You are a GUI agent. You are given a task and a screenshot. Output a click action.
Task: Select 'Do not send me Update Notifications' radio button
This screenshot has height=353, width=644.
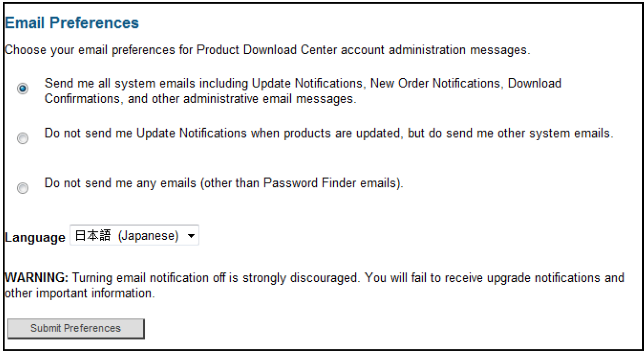coord(22,138)
